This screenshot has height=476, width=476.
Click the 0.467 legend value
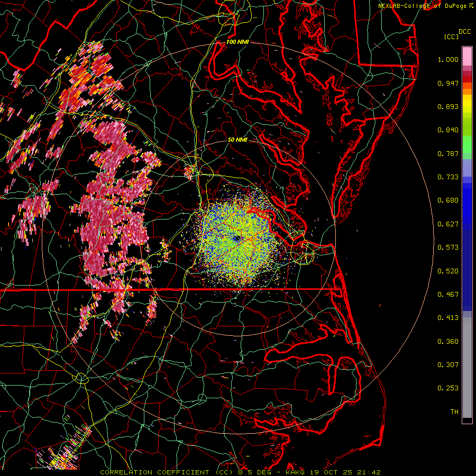point(448,295)
